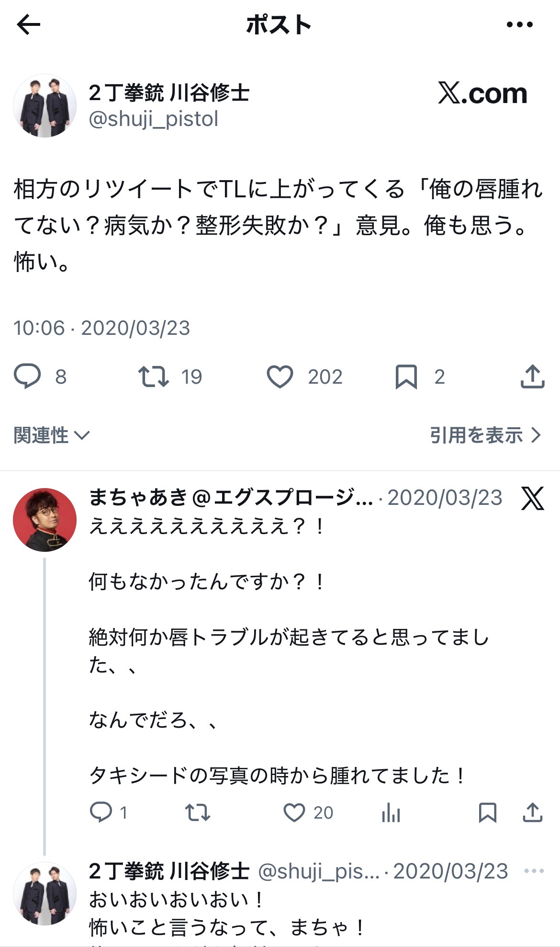Screen dimensions: 560x947
Task: Bookmark まちゃあき's reply
Action: (x=487, y=812)
